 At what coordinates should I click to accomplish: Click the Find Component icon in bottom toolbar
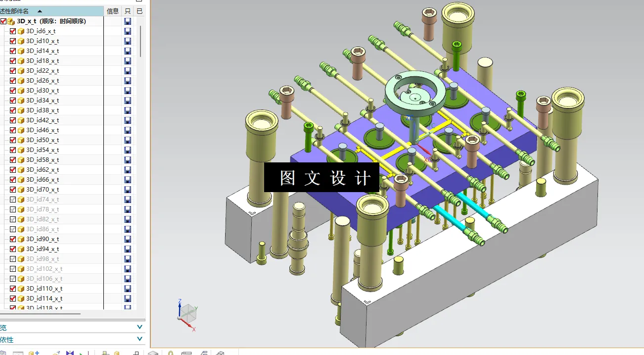point(170,353)
